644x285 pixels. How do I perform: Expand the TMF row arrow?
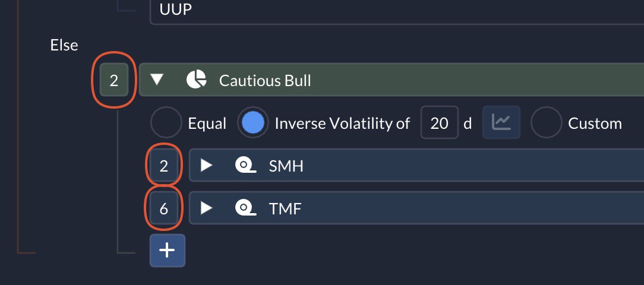click(206, 208)
